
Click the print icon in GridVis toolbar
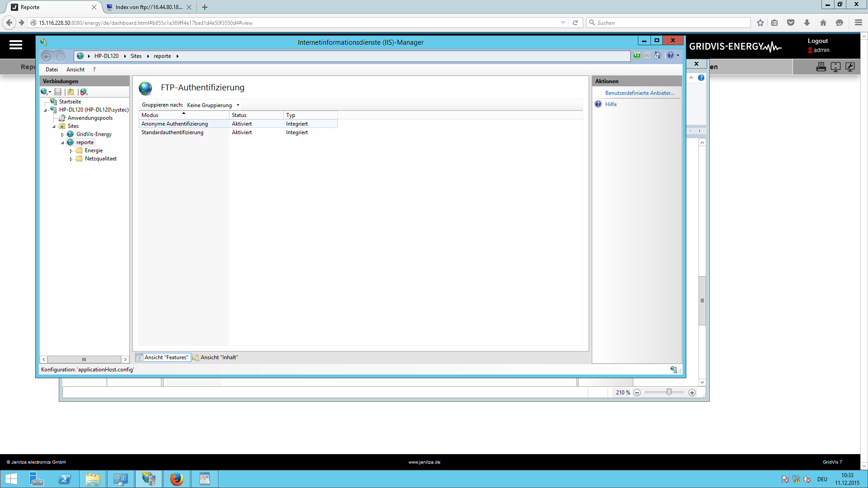pyautogui.click(x=821, y=67)
